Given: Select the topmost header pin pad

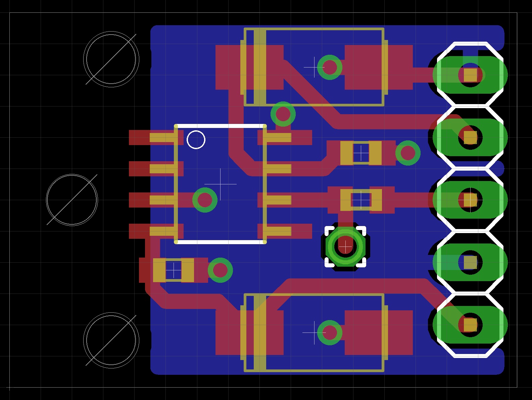Looking at the screenshot, I should (470, 75).
